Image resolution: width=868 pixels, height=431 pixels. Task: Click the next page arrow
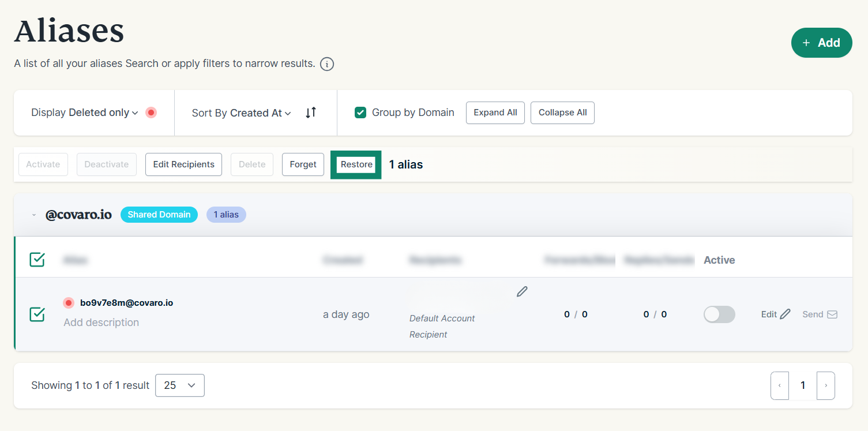pyautogui.click(x=826, y=385)
